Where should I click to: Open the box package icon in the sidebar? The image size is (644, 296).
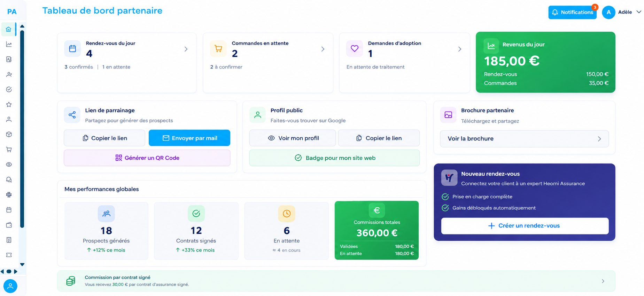9,134
